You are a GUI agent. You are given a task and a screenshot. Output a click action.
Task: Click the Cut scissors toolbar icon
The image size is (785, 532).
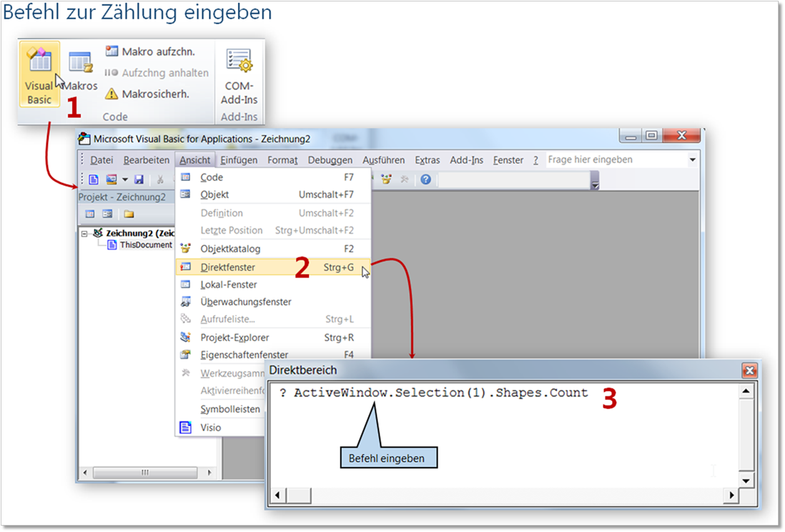pos(160,179)
